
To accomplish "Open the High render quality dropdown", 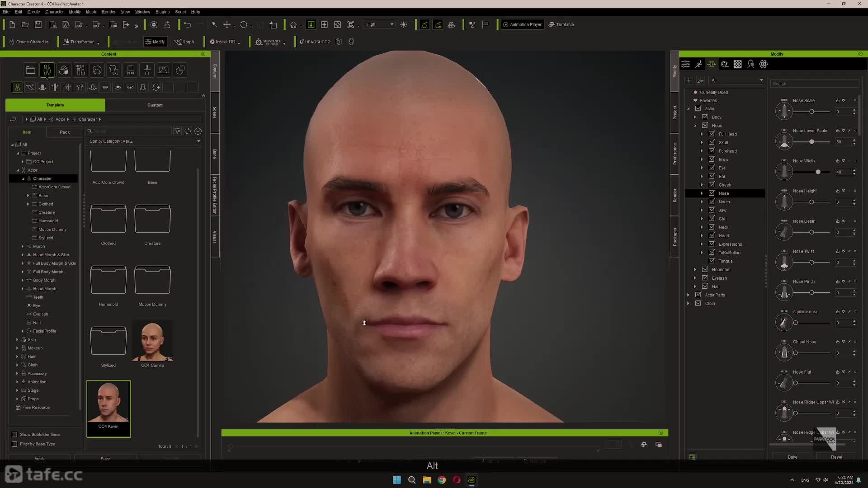I will pos(379,24).
